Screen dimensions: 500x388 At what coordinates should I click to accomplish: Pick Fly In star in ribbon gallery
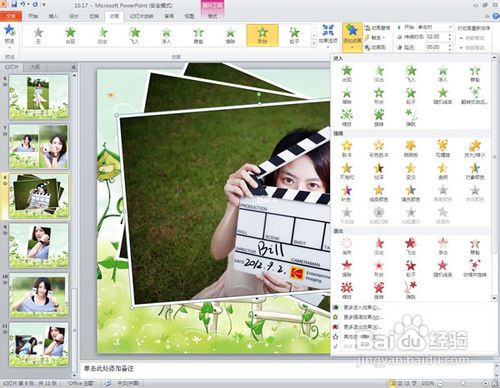(x=134, y=35)
